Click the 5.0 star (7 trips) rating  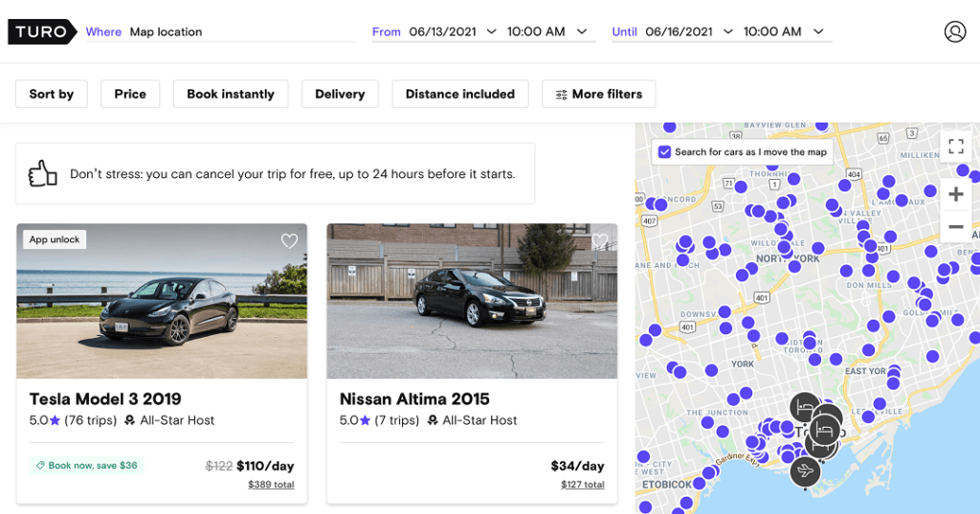click(x=379, y=420)
